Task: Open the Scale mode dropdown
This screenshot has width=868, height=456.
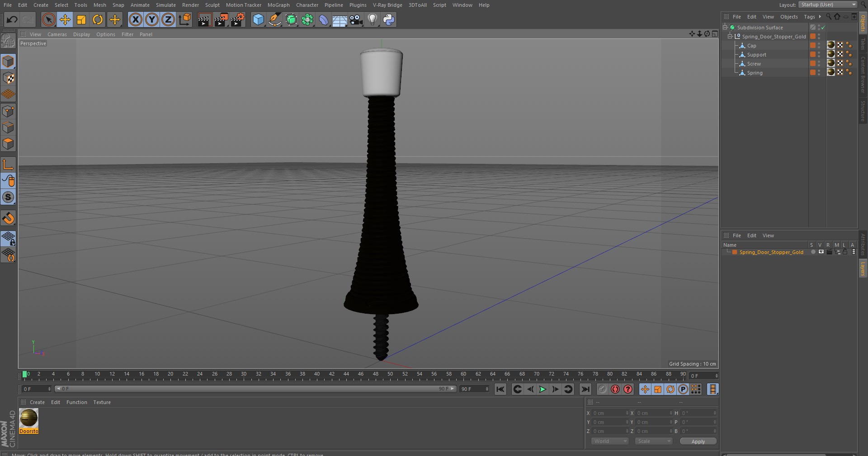Action: [653, 441]
